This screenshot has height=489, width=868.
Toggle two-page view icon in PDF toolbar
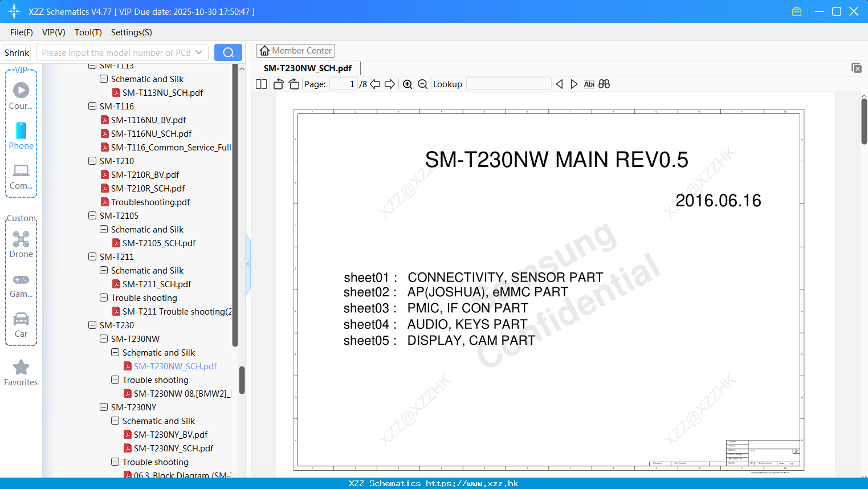[x=261, y=84]
